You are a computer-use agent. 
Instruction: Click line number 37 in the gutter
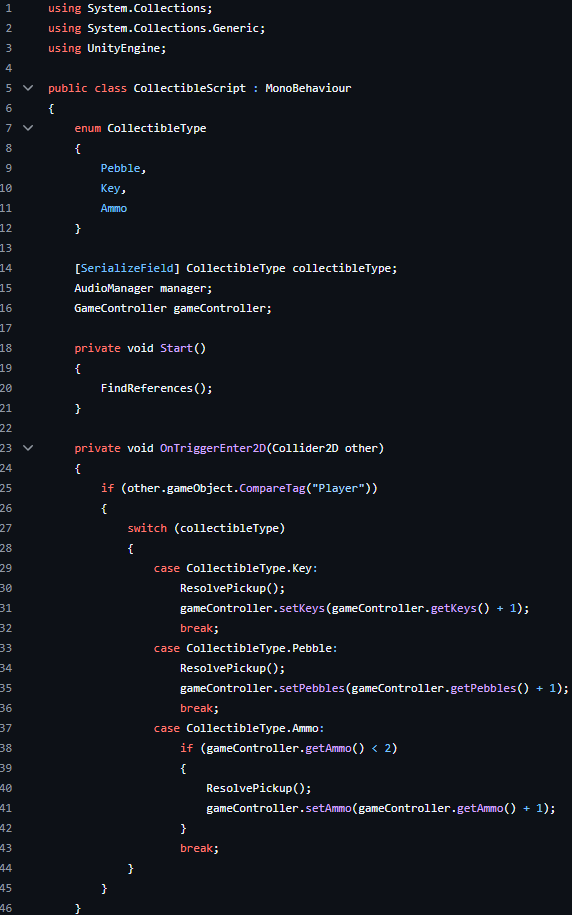tap(6, 728)
